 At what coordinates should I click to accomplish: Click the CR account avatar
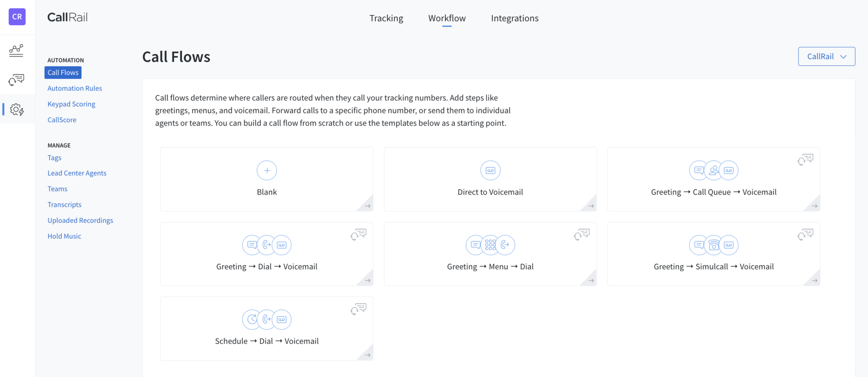click(17, 17)
